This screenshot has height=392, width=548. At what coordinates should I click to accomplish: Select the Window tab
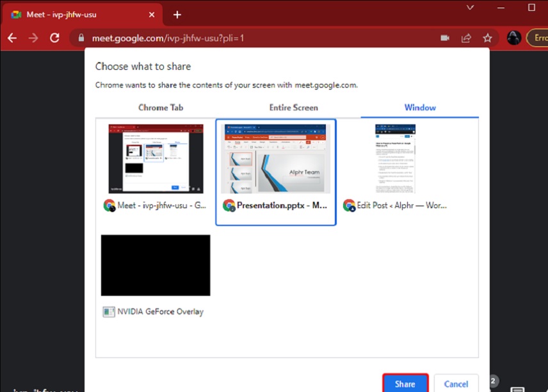[x=420, y=108]
